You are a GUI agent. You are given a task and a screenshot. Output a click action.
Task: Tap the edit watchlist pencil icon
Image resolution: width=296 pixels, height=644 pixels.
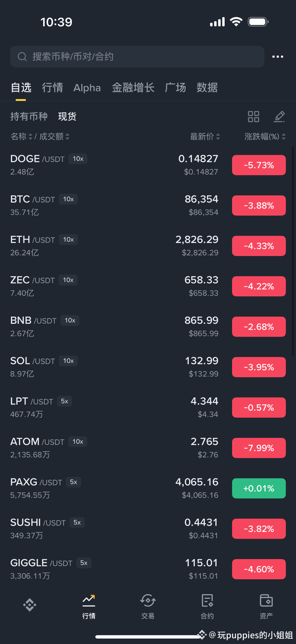[x=279, y=117]
